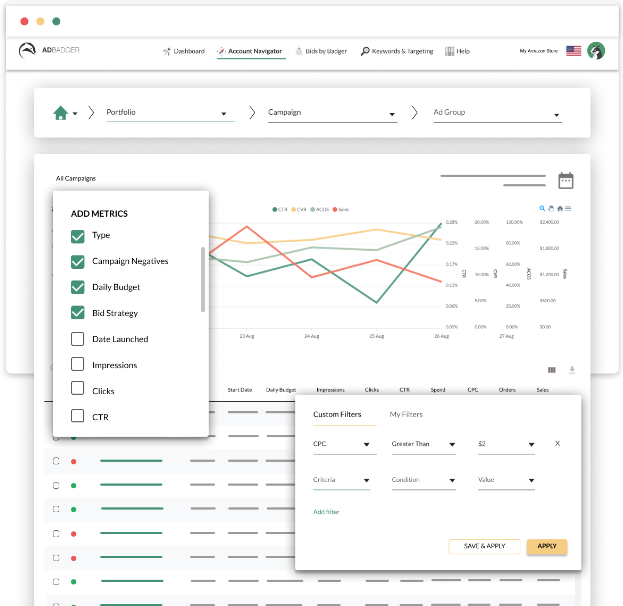Image resolution: width=623 pixels, height=606 pixels.
Task: Sort by CPC column header
Action: pyautogui.click(x=473, y=390)
